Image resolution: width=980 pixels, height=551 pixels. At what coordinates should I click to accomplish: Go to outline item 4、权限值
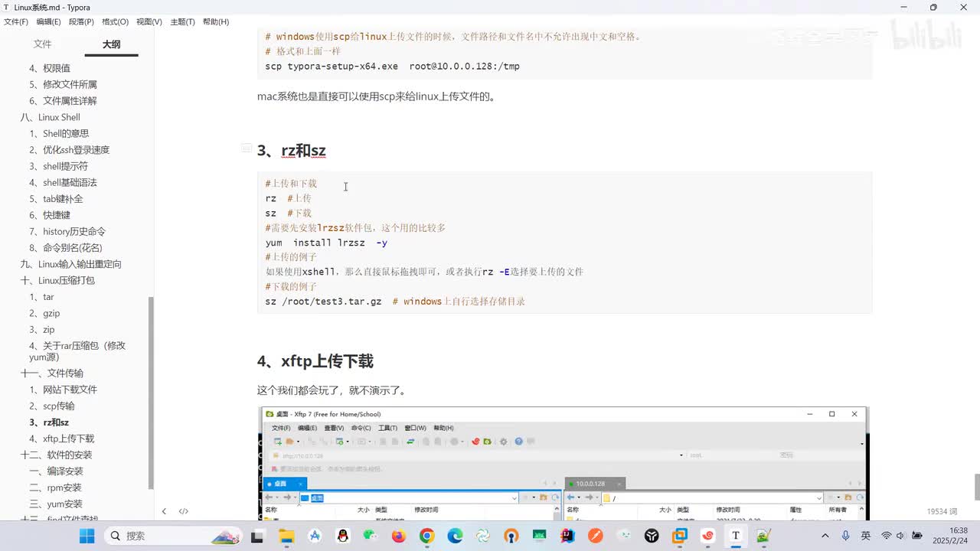(50, 68)
